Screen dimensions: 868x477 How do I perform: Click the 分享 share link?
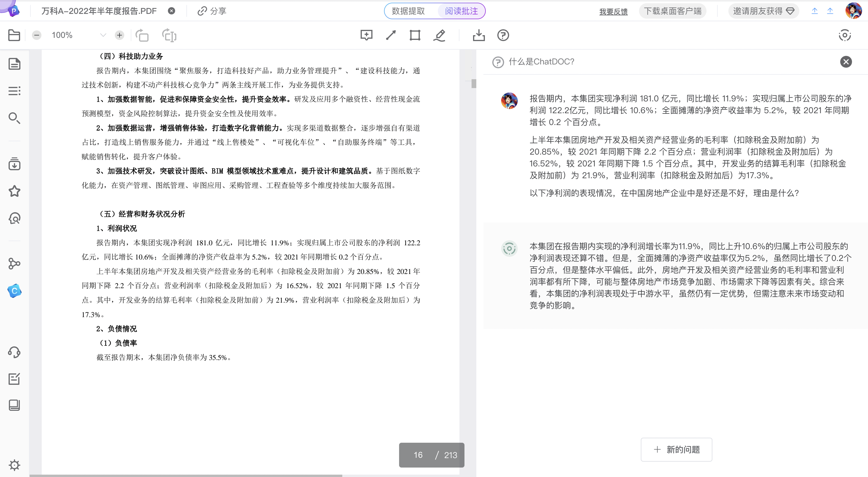pyautogui.click(x=212, y=11)
